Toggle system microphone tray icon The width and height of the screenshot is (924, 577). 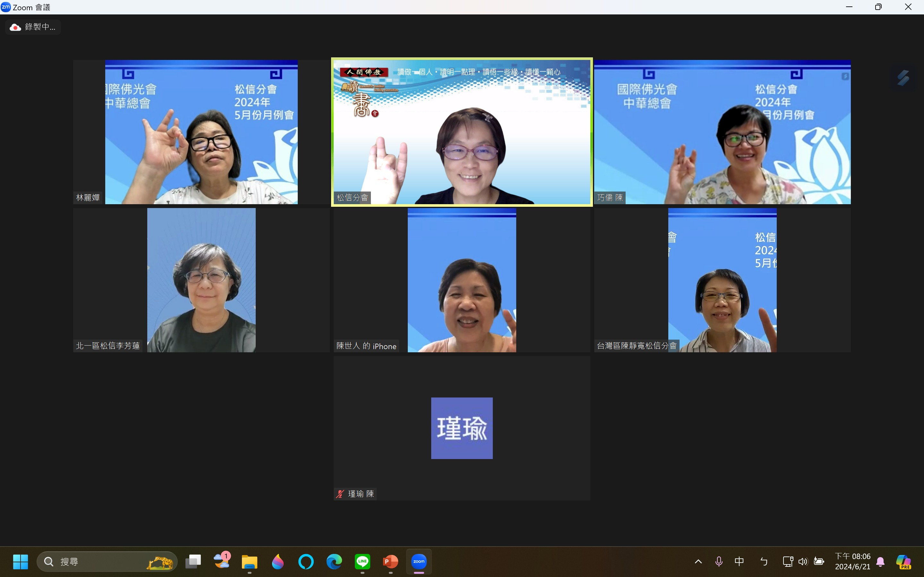tap(719, 561)
